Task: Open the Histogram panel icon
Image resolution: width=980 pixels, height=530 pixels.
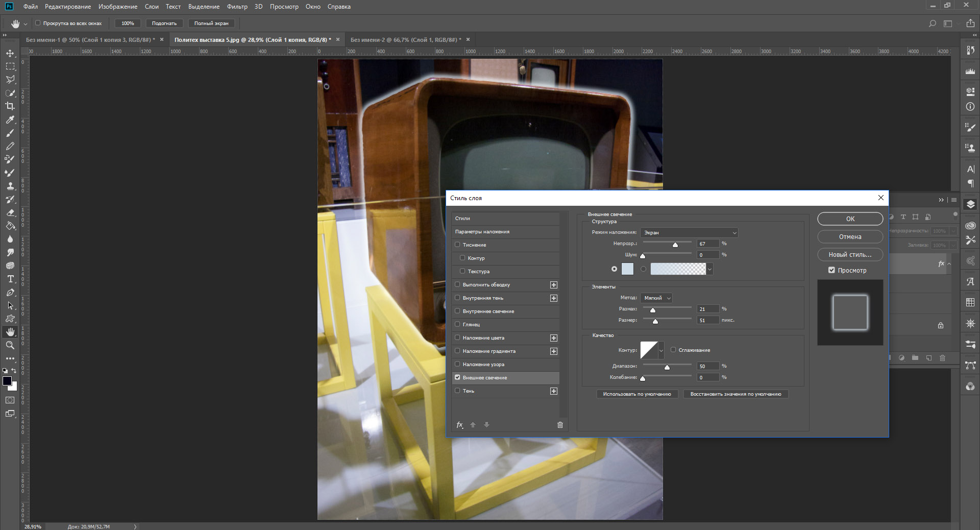Action: click(x=970, y=71)
